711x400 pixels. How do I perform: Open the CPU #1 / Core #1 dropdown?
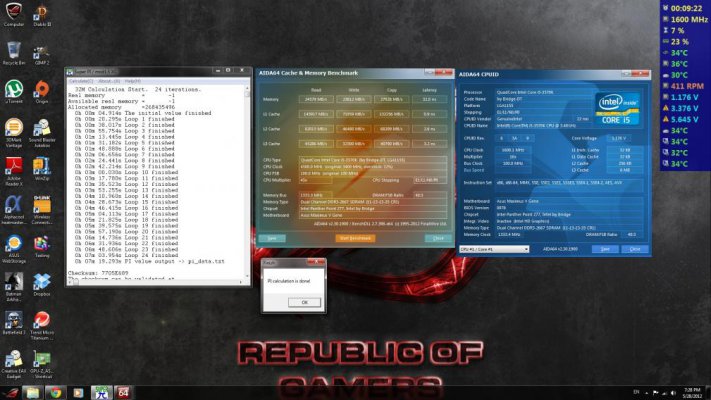click(x=494, y=249)
